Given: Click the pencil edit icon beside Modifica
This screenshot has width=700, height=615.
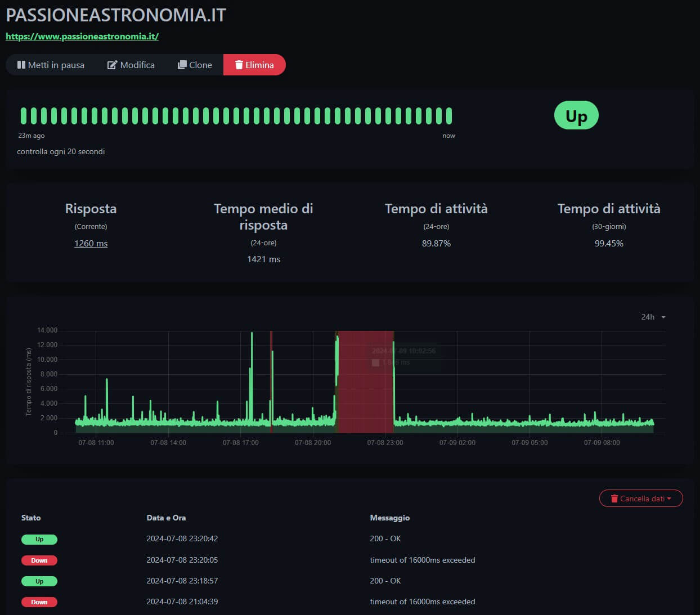Looking at the screenshot, I should click(x=112, y=65).
